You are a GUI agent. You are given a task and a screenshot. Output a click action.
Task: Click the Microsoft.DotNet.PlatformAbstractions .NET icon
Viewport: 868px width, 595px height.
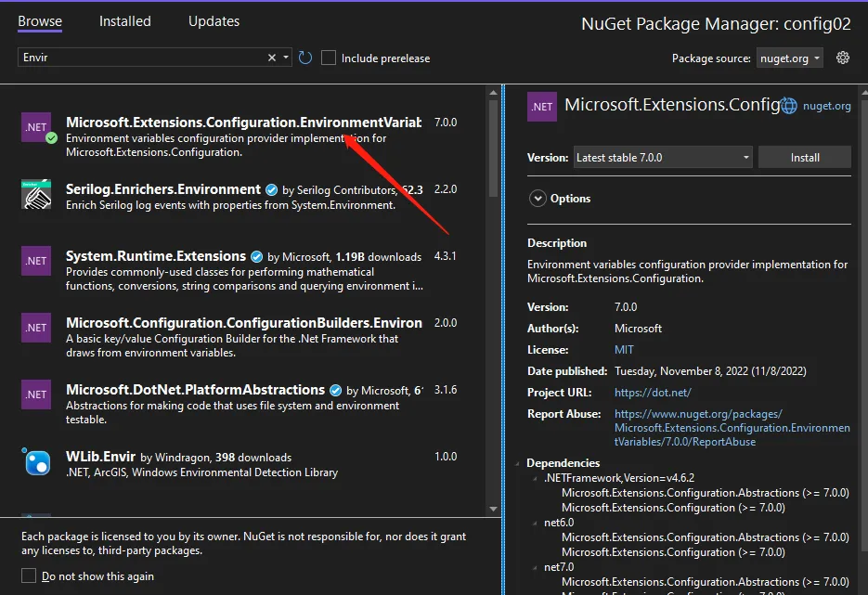pos(36,395)
